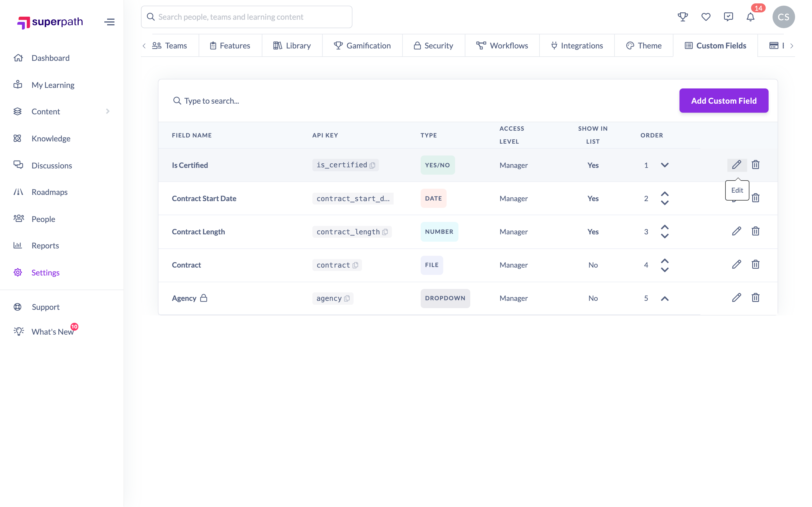Image resolution: width=812 pixels, height=507 pixels.
Task: Switch to the Workflows tab
Action: point(502,46)
